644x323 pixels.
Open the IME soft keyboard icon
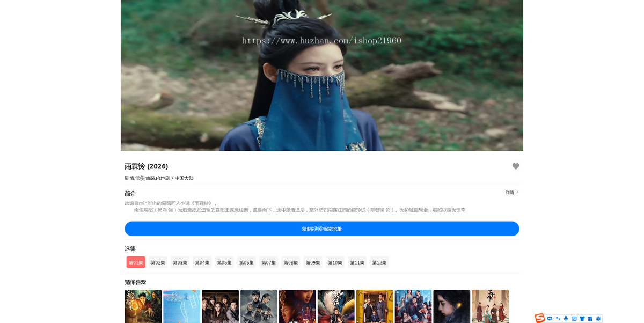574,319
